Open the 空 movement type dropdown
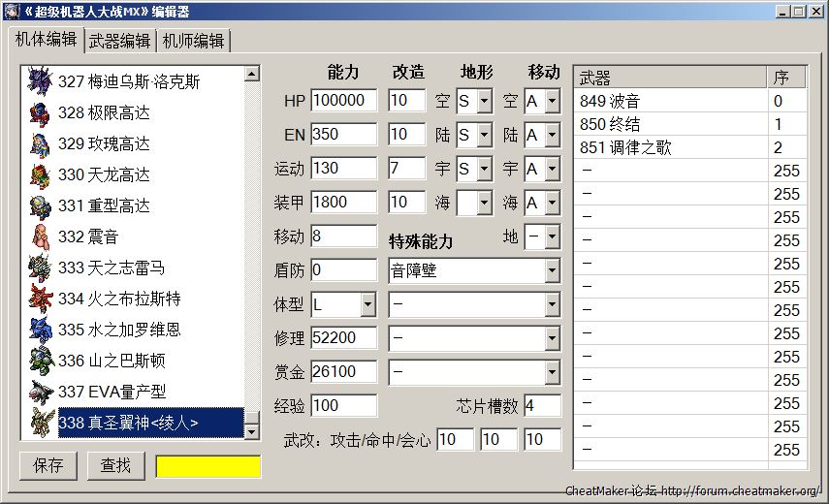 pyautogui.click(x=552, y=101)
